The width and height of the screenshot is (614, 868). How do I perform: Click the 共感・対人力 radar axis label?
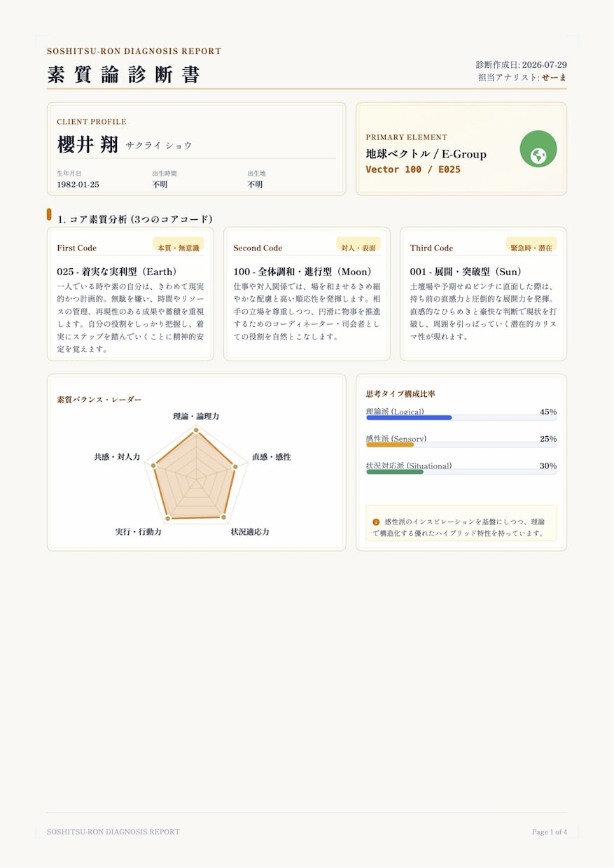tap(117, 456)
